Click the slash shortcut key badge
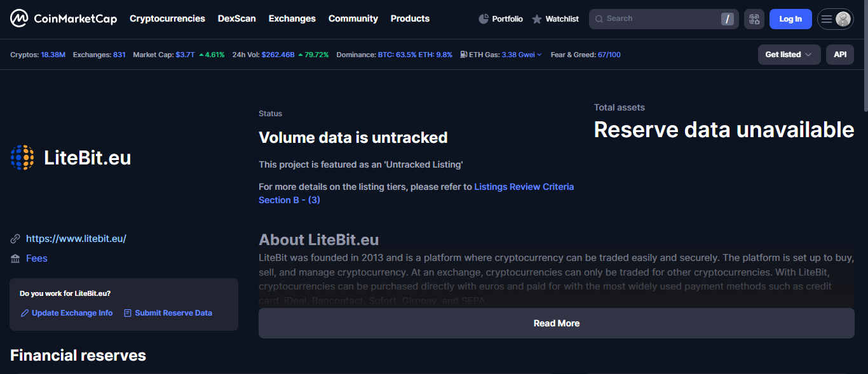Viewport: 868px width, 374px height. [x=727, y=19]
